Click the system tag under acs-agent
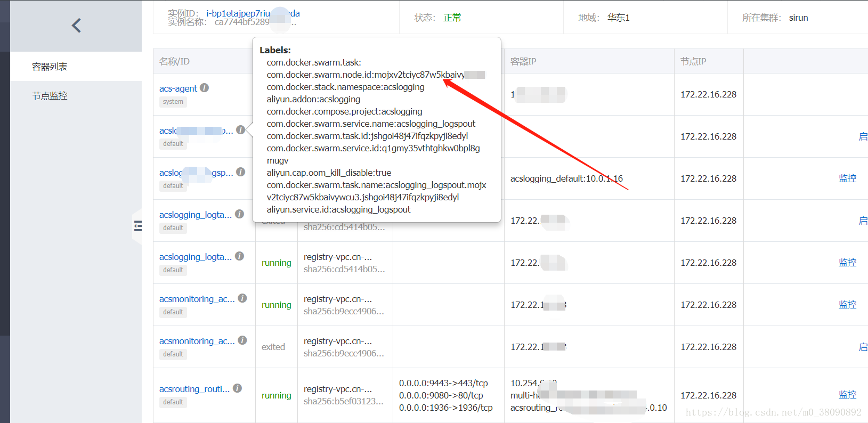Image resolution: width=868 pixels, height=423 pixels. [x=173, y=102]
